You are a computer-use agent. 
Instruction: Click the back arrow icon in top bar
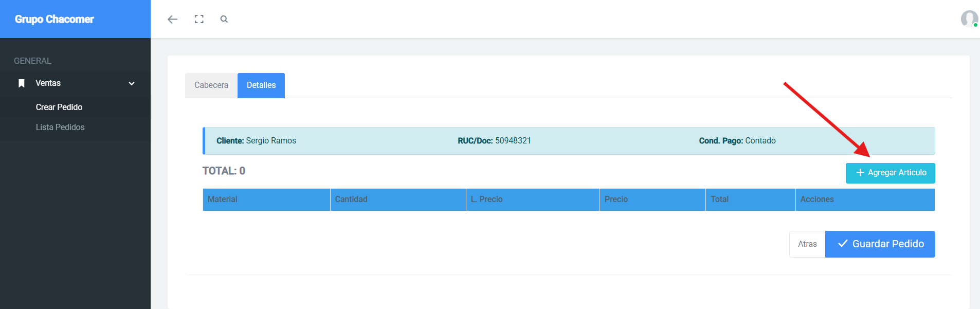point(172,19)
